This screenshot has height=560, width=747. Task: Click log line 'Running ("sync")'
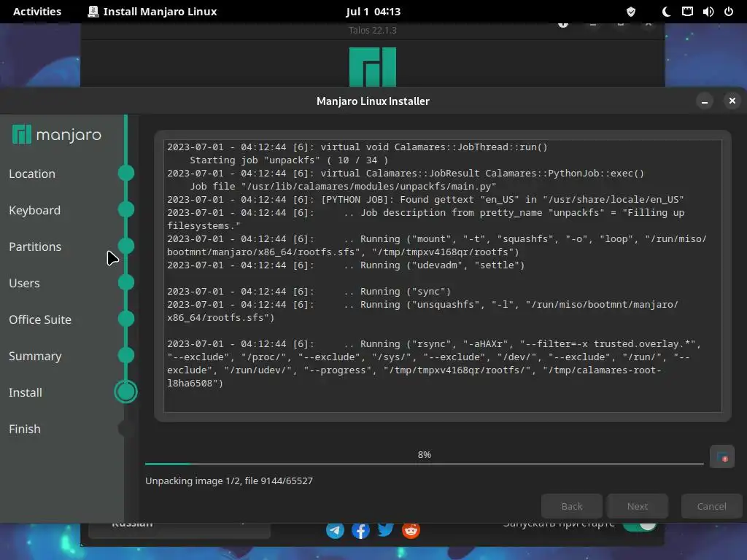tap(309, 292)
